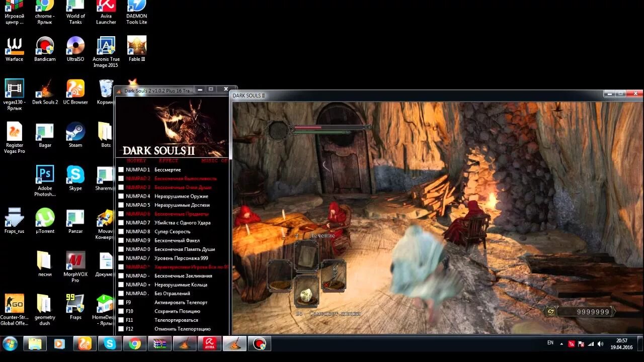Tick Уровень Персонажа 999 checkbox

click(121, 258)
